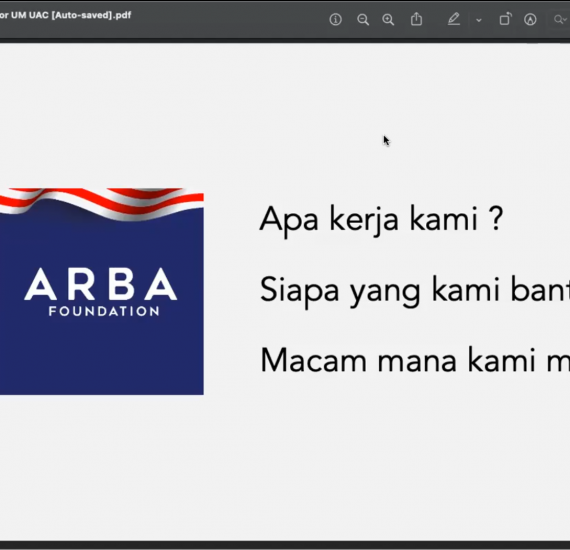Click the 'Siapa yang kami' text line
The image size is (570, 550).
(x=414, y=291)
